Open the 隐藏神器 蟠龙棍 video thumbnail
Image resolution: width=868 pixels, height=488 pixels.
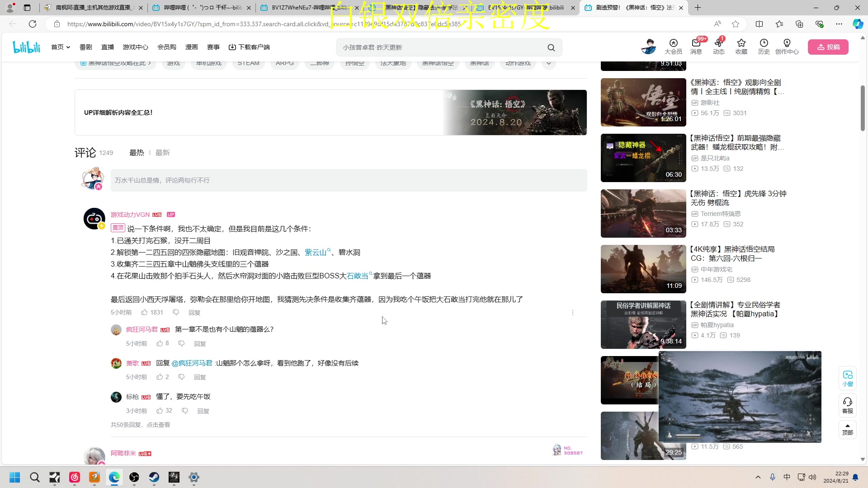(x=643, y=158)
